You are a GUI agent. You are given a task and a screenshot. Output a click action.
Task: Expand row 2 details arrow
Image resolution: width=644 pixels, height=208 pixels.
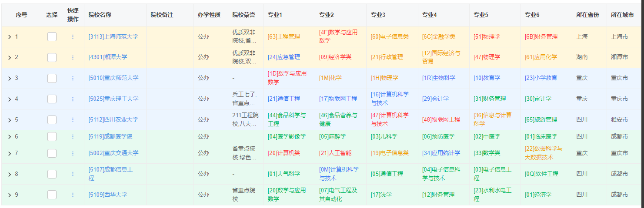coord(10,57)
